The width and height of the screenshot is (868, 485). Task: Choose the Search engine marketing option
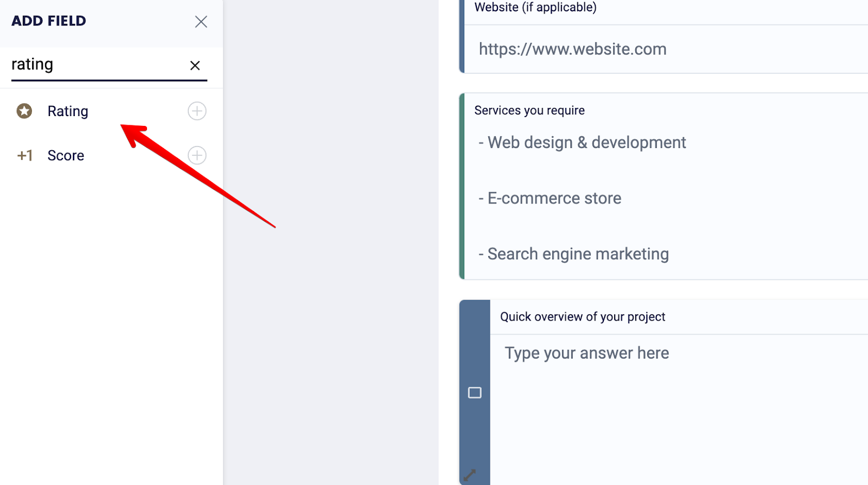(x=573, y=254)
